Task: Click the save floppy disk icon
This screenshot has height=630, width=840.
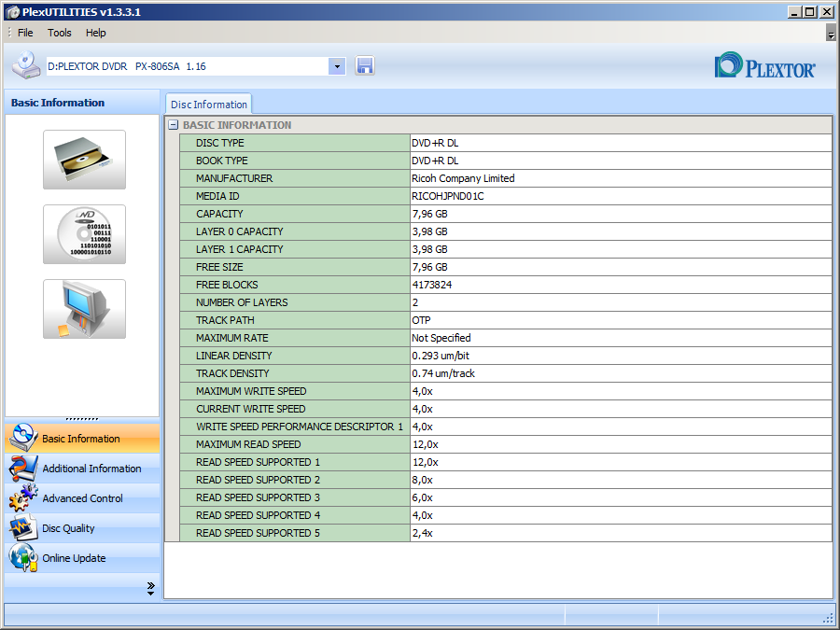Action: [364, 66]
